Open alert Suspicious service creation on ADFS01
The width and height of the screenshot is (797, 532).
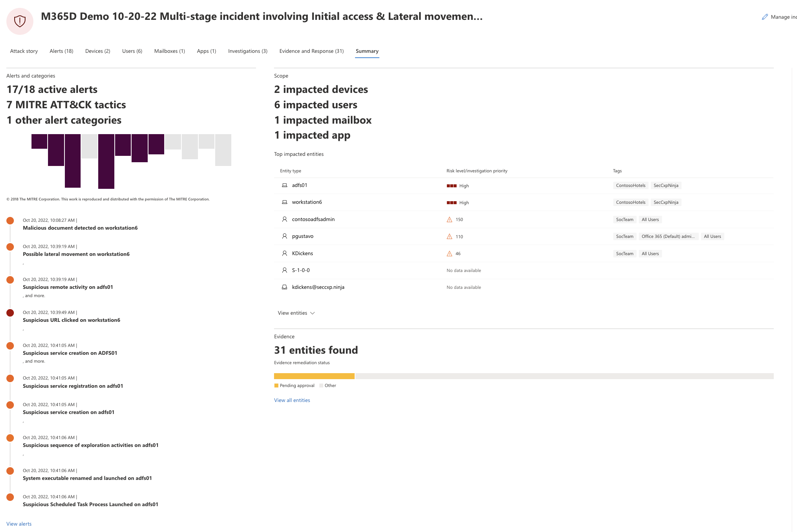(x=70, y=353)
